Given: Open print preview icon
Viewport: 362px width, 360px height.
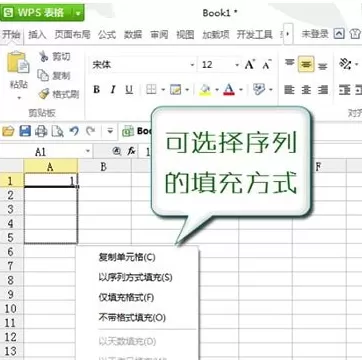Looking at the screenshot, I should 57,131.
